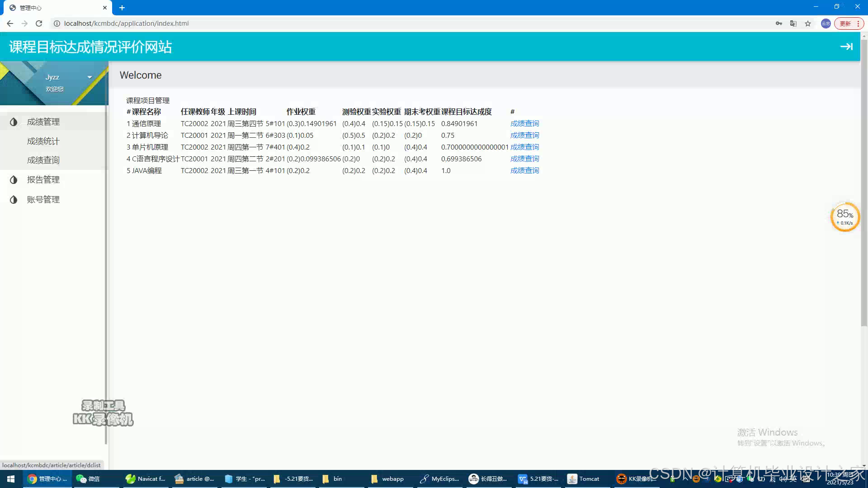
Task: Collapse the 成绩管理 menu
Action: 43,122
